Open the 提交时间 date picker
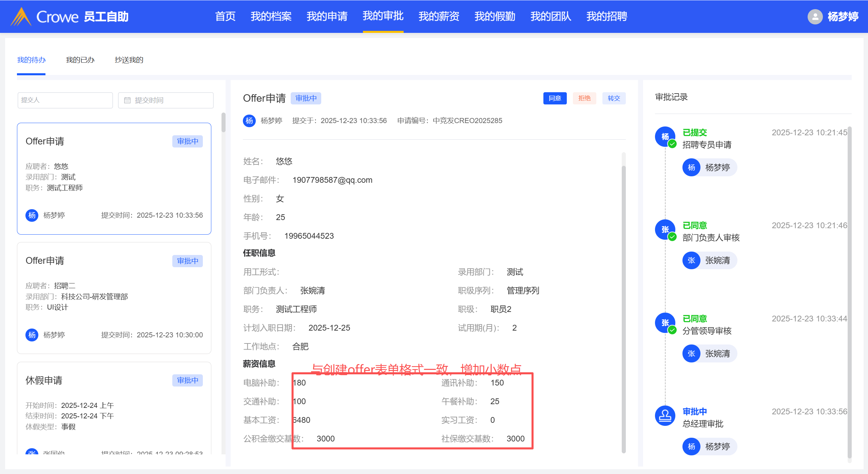The width and height of the screenshot is (868, 474). [x=166, y=100]
